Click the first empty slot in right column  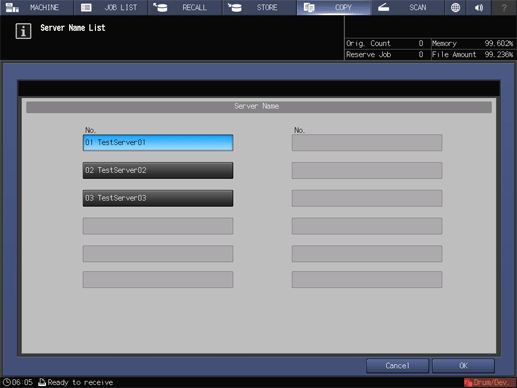[x=367, y=143]
